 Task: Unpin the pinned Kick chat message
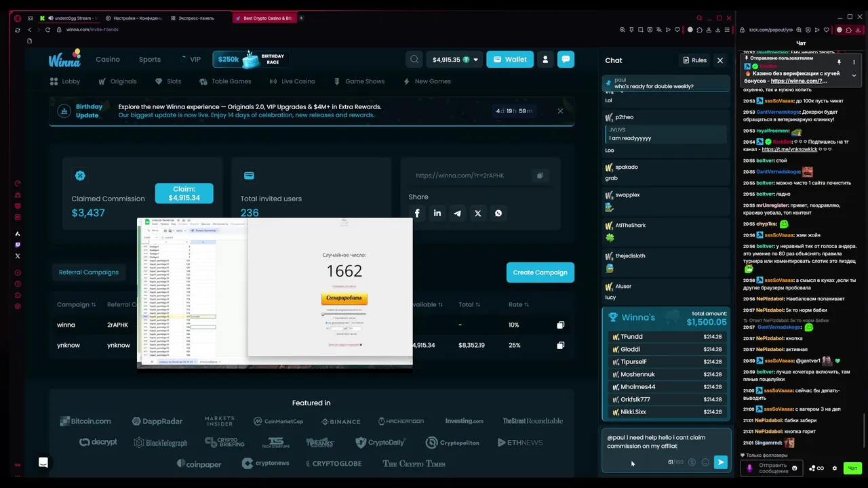[839, 62]
